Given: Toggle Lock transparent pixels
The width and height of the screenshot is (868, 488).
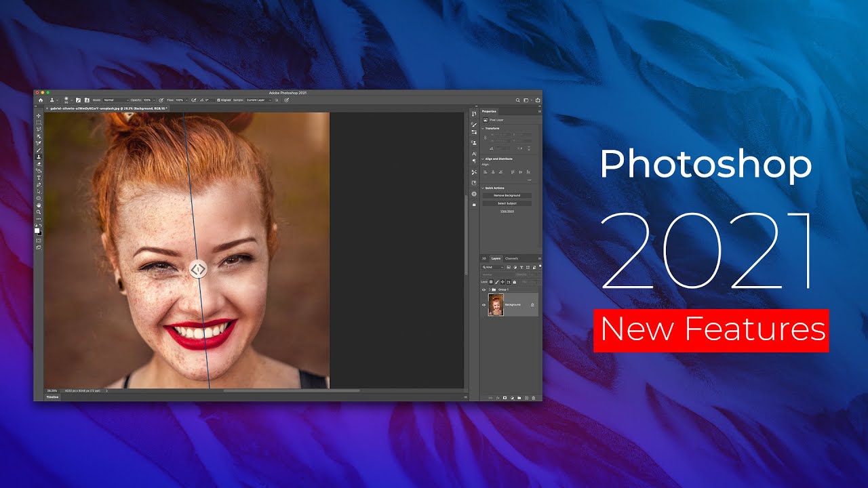Looking at the screenshot, I should point(491,282).
